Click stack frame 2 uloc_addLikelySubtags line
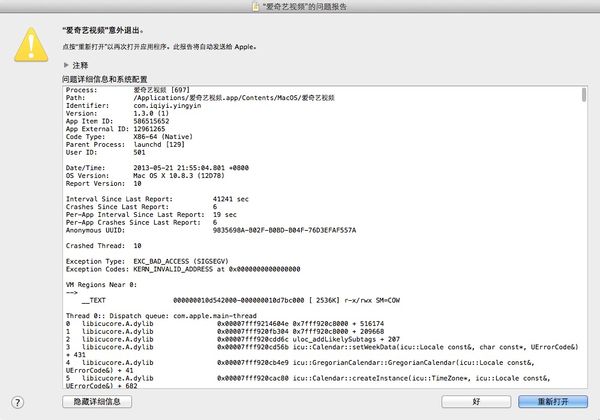Screen dimensions: 600x420 click(x=233, y=339)
